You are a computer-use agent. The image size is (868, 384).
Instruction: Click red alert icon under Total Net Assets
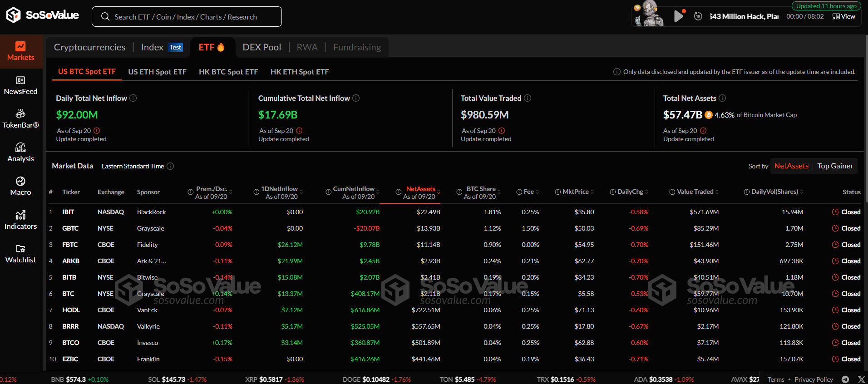point(703,131)
